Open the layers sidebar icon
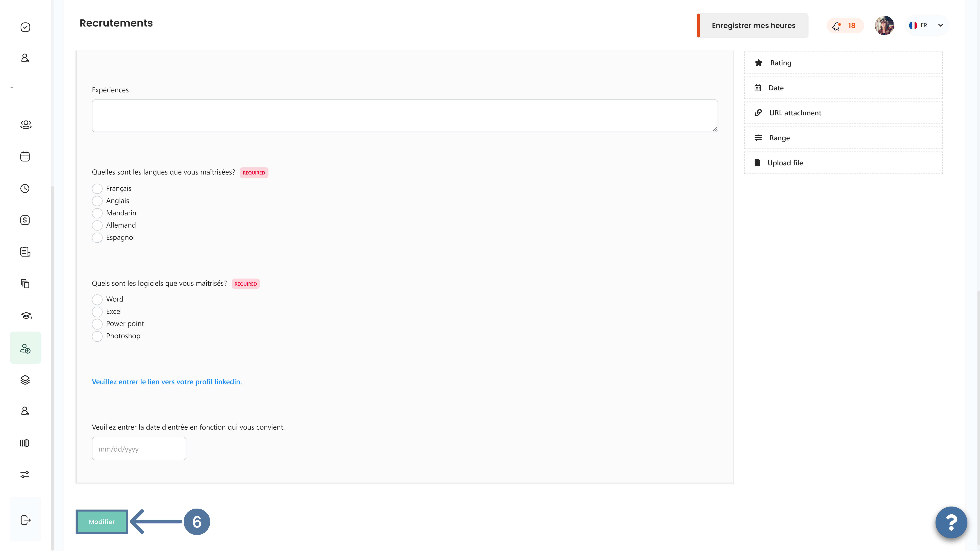980x551 pixels. click(25, 380)
